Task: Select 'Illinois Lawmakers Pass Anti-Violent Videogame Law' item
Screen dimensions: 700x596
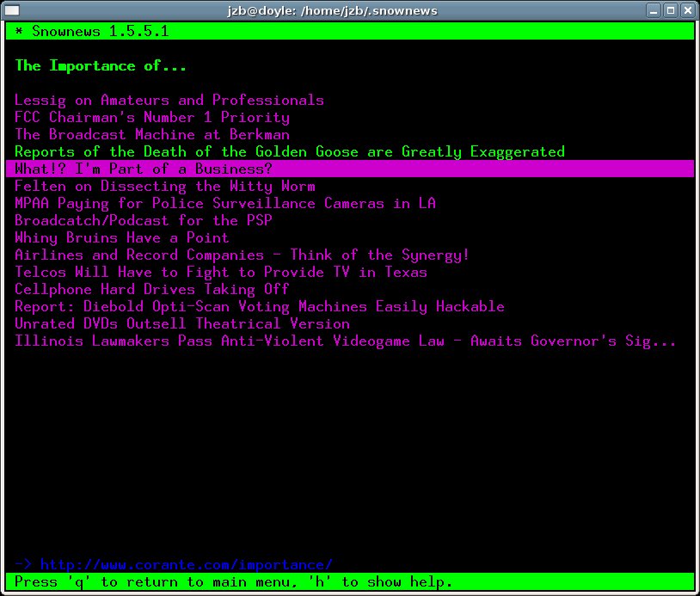Action: click(x=346, y=341)
